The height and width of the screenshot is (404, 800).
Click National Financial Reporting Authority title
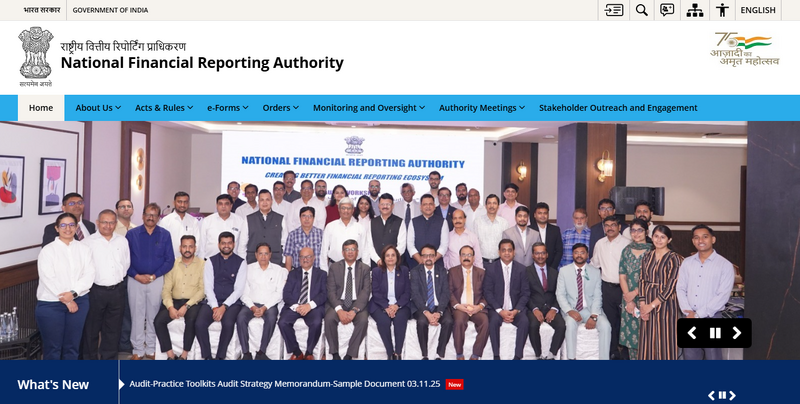[x=202, y=63]
